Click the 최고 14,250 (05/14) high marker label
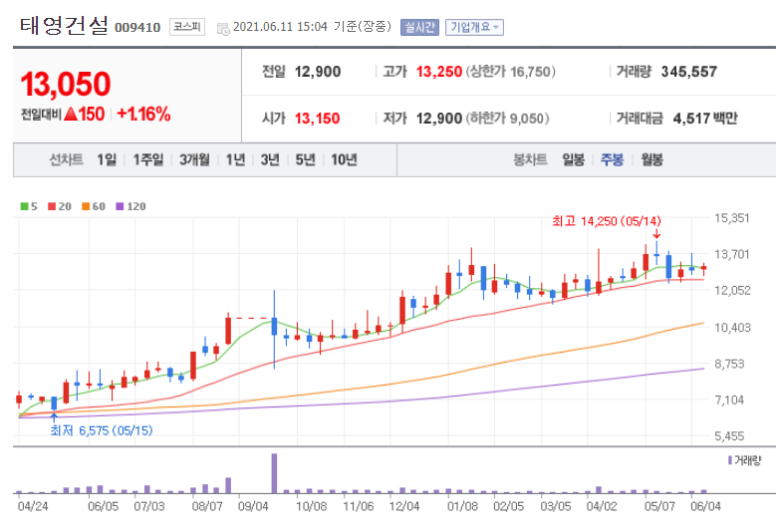This screenshot has height=532, width=776. point(607,221)
